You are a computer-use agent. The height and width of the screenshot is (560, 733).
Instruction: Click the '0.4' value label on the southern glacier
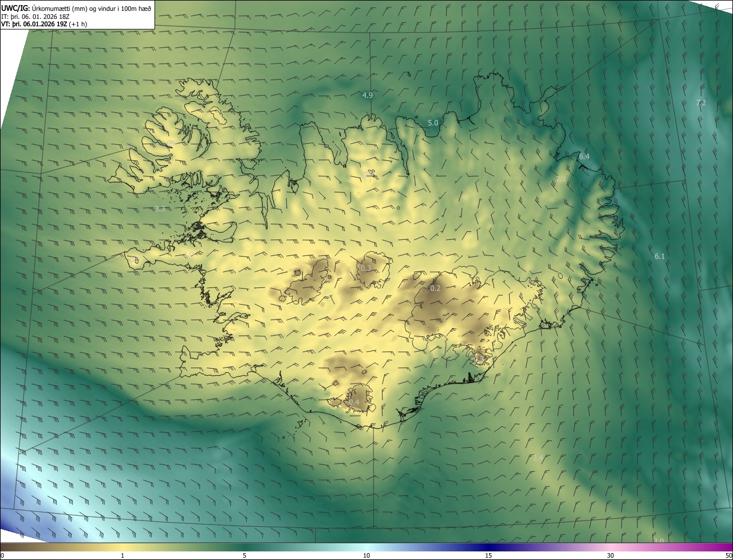click(354, 402)
